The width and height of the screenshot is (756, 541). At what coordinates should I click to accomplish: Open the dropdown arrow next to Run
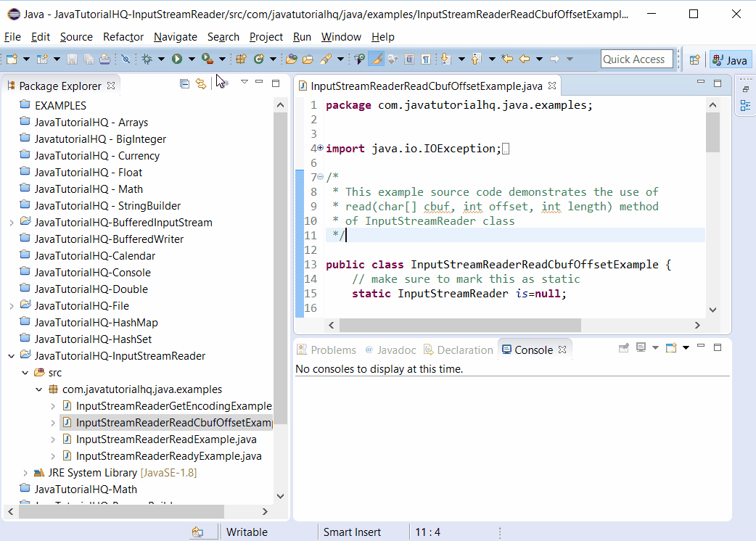[191, 59]
